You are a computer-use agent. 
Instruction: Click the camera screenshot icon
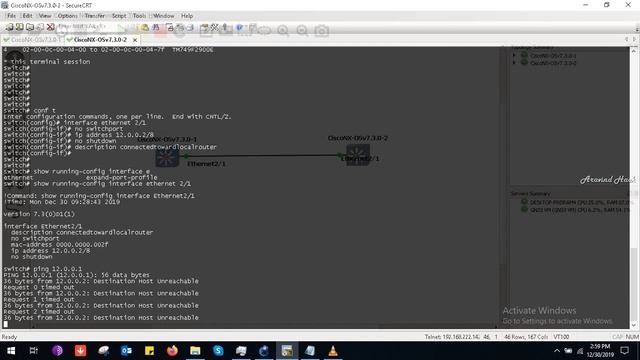tap(322, 31)
